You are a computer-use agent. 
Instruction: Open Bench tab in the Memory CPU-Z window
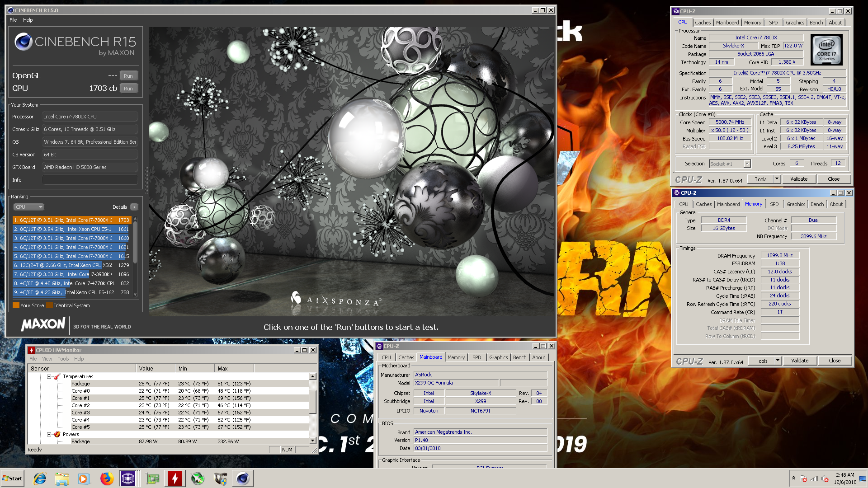[x=817, y=204]
